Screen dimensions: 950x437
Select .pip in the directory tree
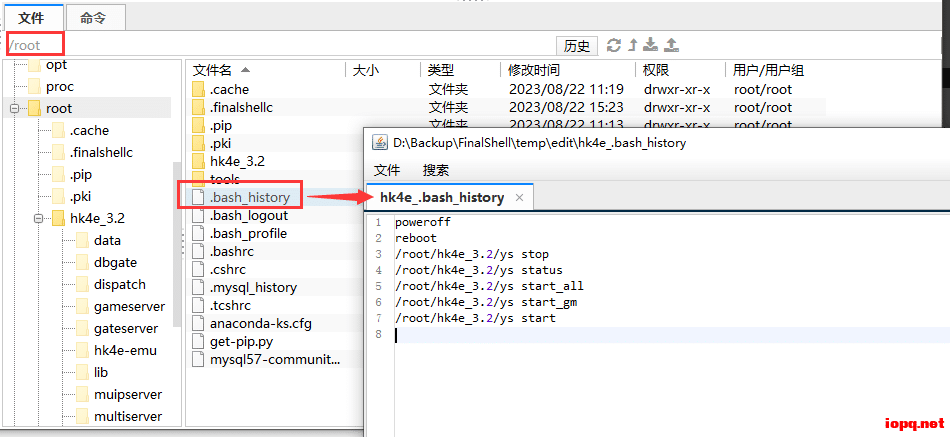pos(81,175)
